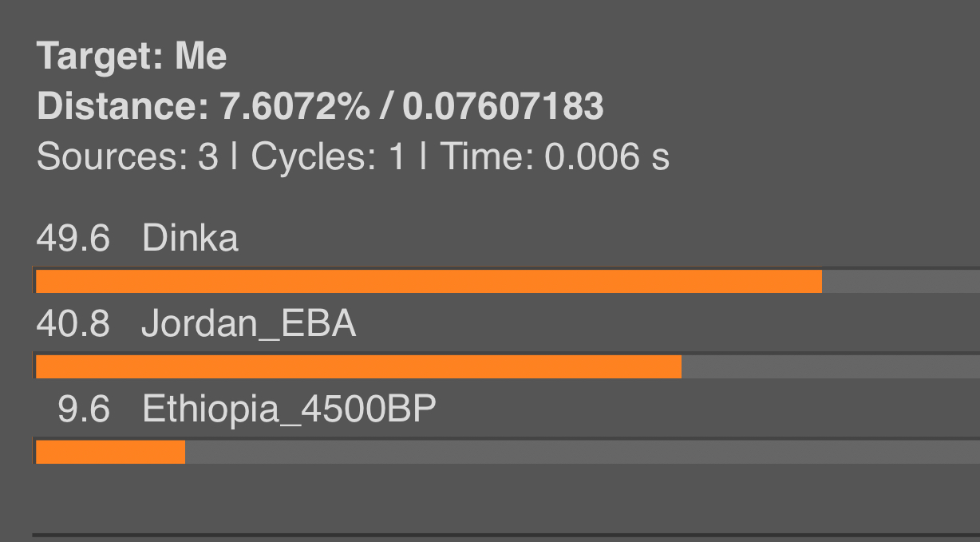Click the 40.8 percentage value
The image size is (980, 542).
point(73,324)
